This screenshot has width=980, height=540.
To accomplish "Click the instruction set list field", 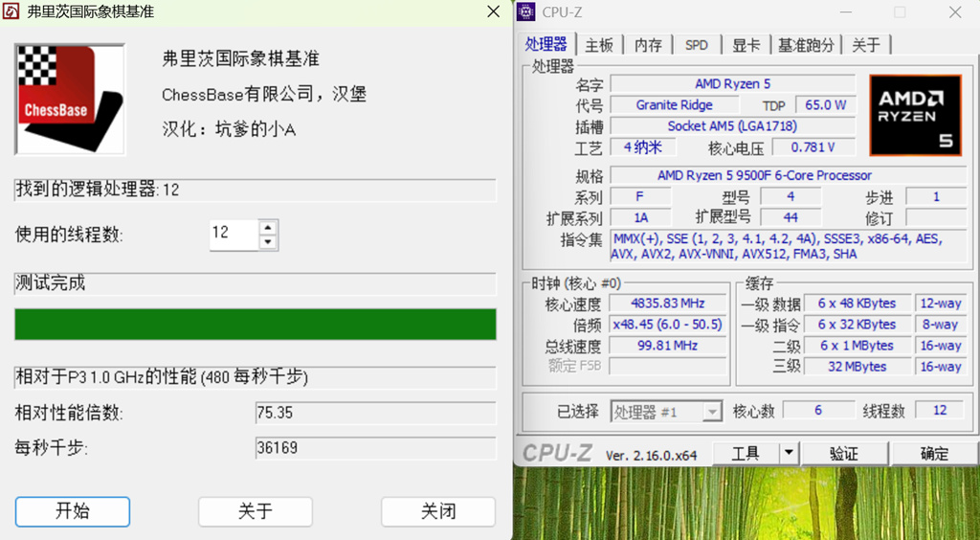I will [788, 246].
